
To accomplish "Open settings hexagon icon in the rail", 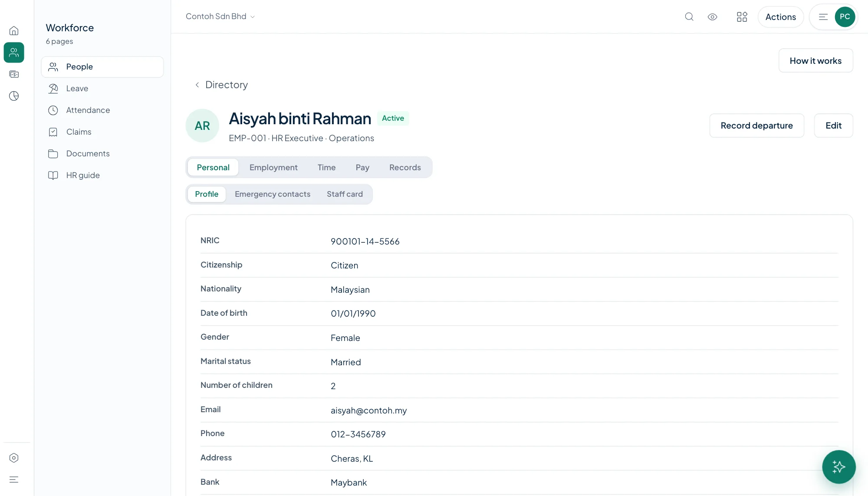I will (x=14, y=458).
